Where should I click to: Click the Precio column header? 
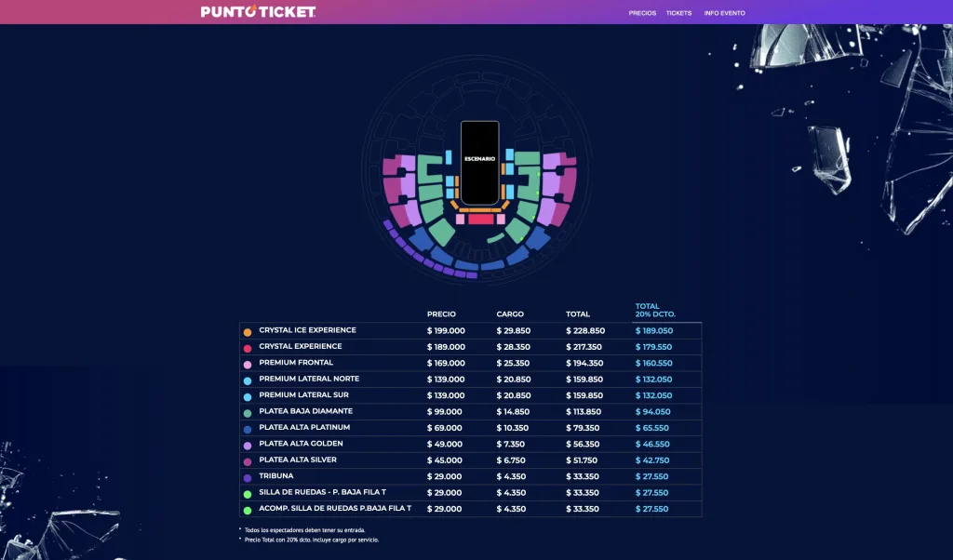[x=441, y=314]
